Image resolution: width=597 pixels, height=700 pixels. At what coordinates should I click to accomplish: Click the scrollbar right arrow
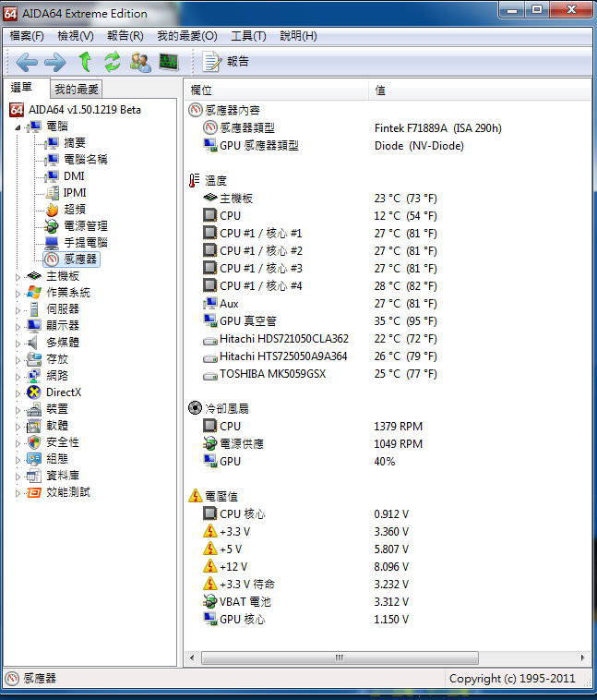582,658
